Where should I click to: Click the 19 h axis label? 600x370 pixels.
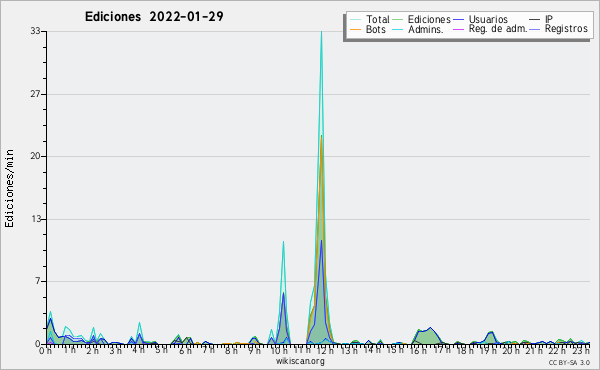click(x=488, y=351)
